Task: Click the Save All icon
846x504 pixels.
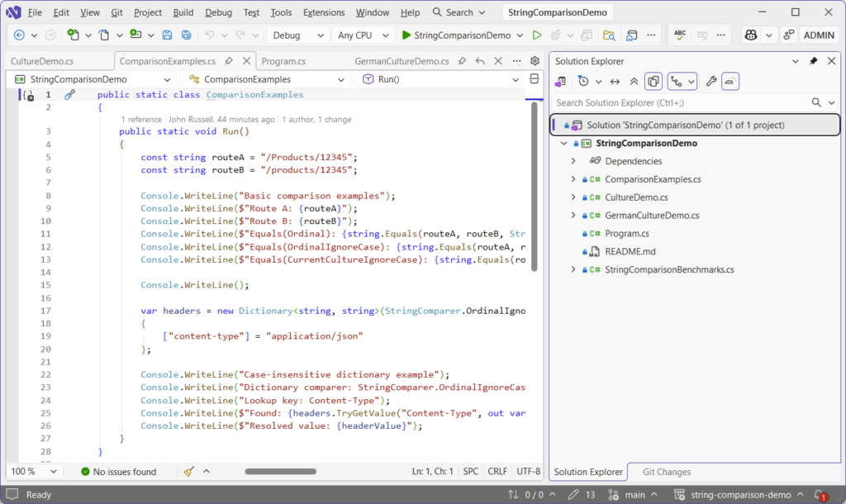Action: 187,35
